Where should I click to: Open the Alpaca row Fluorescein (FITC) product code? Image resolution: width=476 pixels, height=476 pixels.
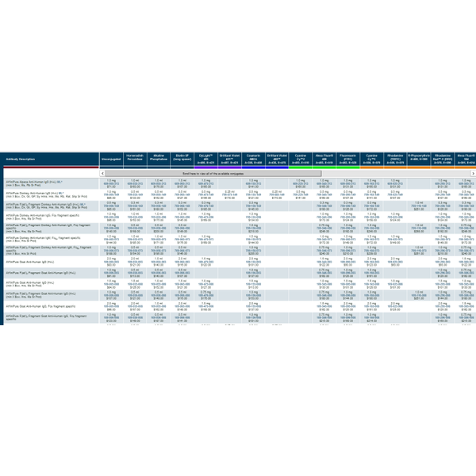tap(348, 184)
